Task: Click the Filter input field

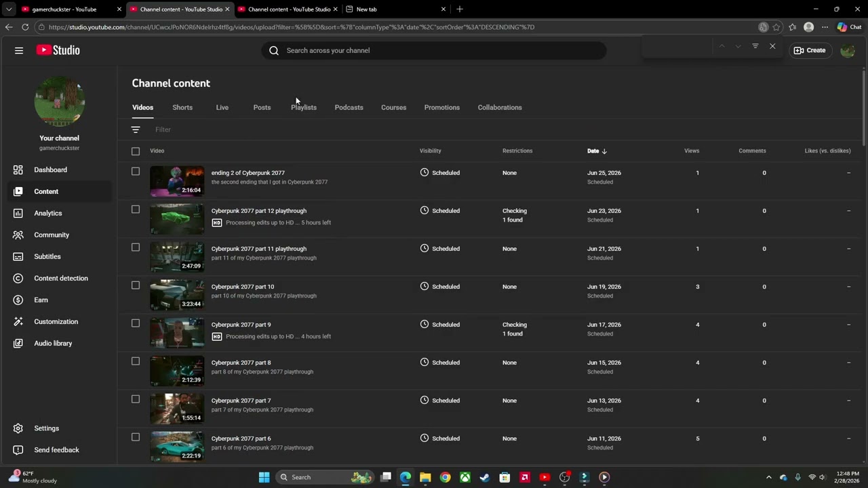Action: pyautogui.click(x=163, y=129)
